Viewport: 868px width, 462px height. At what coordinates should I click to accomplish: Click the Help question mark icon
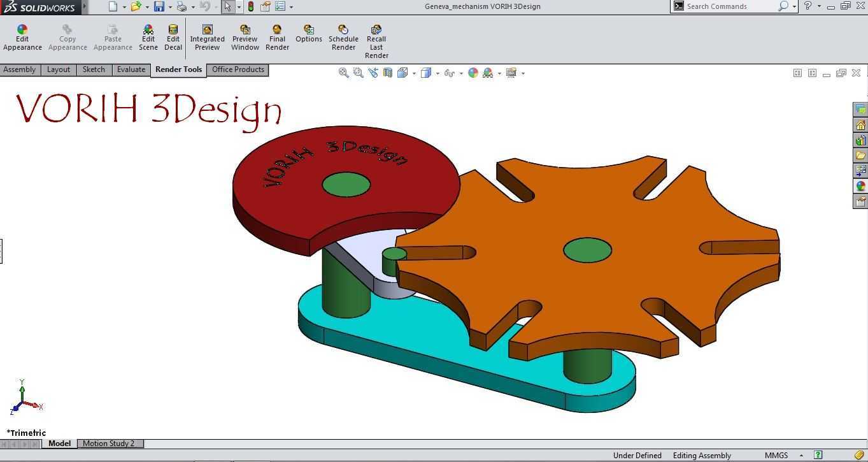click(x=808, y=6)
